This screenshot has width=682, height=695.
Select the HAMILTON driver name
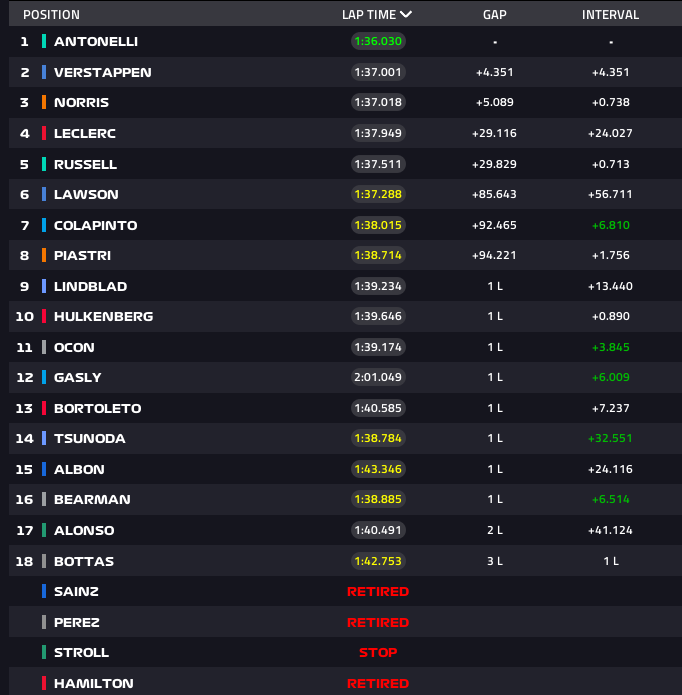click(94, 683)
